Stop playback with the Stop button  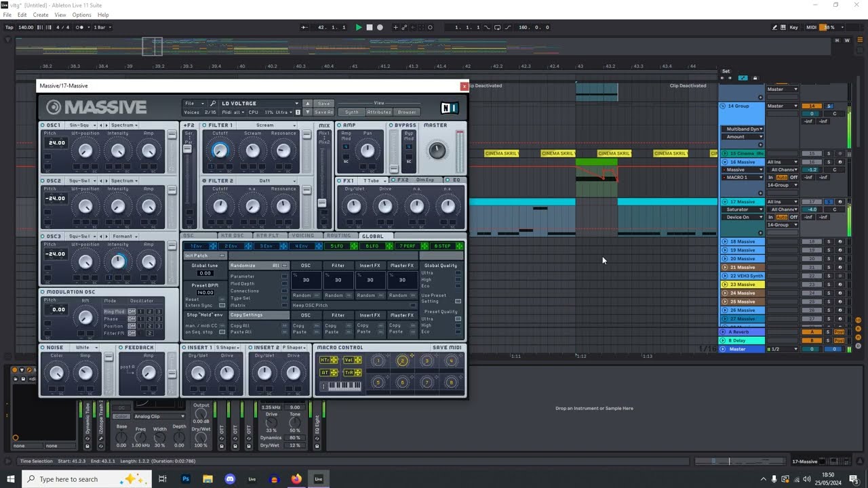pyautogui.click(x=370, y=27)
